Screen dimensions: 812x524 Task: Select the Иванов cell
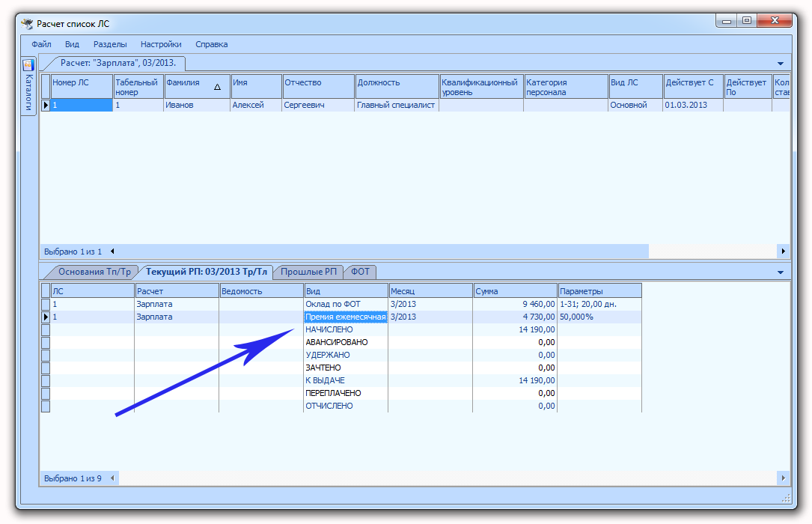(x=197, y=105)
